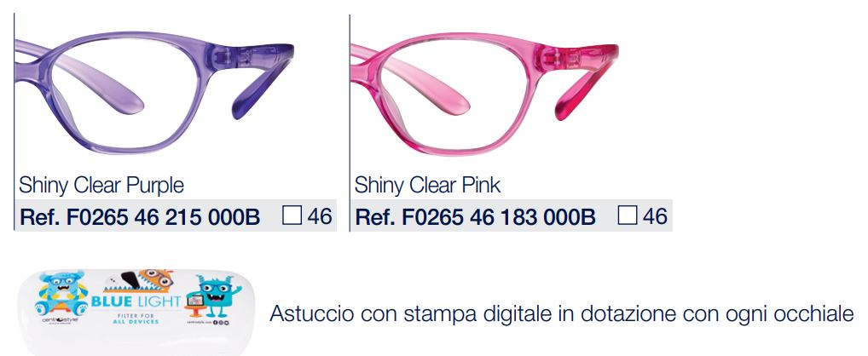This screenshot has height=356, width=868.
Task: Click the "Shiny Clear Purple" color name
Action: tap(101, 185)
